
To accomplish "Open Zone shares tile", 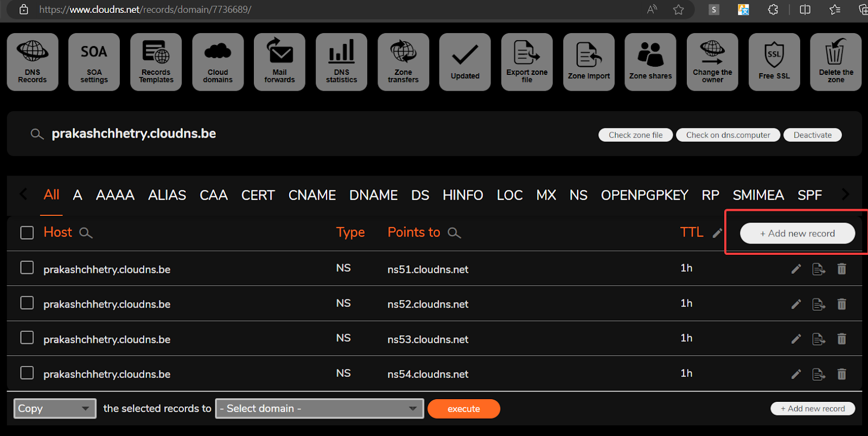I will [650, 62].
